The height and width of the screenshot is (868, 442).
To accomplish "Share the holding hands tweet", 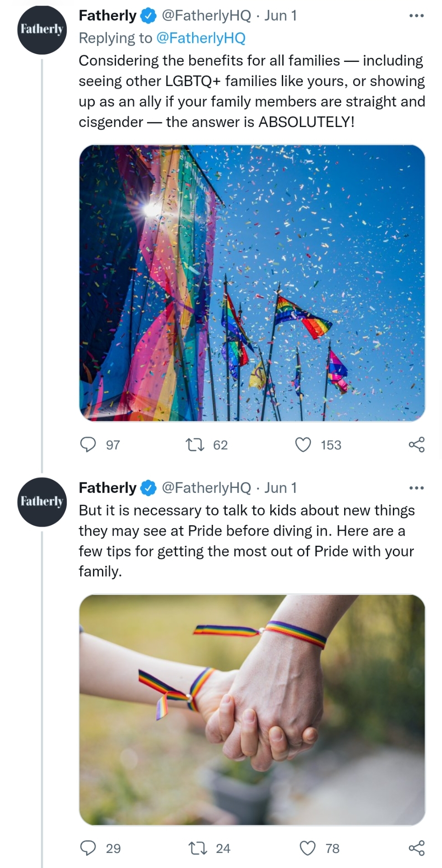I will pos(417,848).
